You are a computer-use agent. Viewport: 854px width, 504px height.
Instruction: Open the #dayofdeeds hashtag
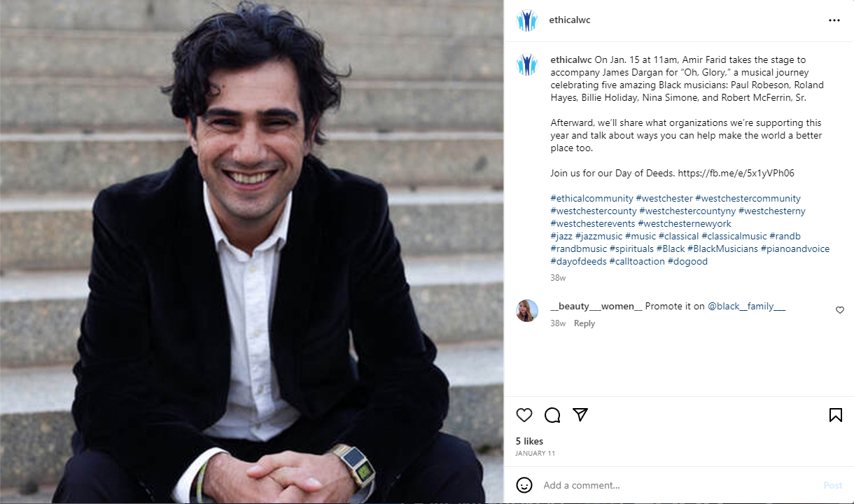point(578,261)
